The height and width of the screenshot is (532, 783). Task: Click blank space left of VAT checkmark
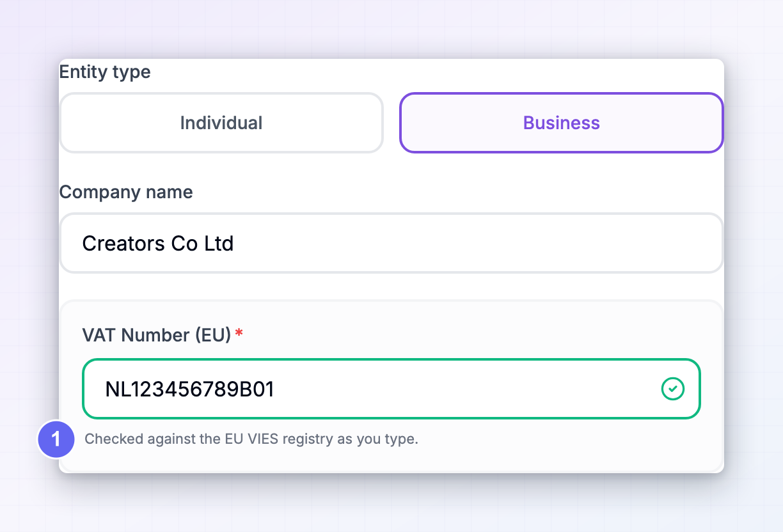coord(467,389)
